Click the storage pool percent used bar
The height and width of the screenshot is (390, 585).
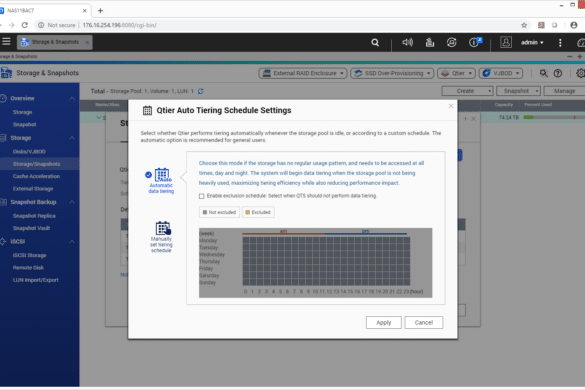point(554,118)
